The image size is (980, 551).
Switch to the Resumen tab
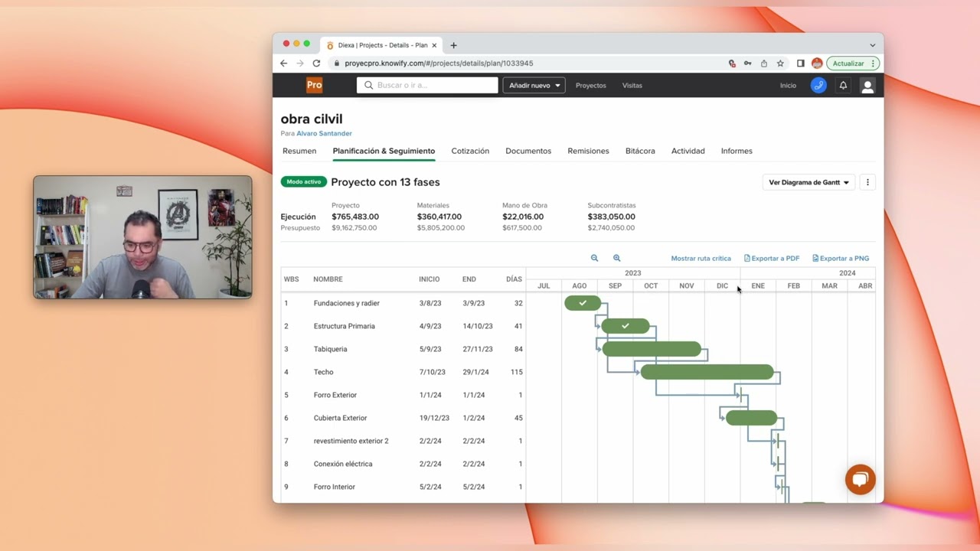[x=299, y=151]
